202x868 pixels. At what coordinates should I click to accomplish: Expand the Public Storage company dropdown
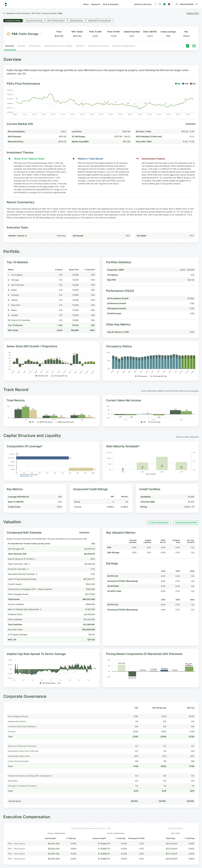[41, 34]
